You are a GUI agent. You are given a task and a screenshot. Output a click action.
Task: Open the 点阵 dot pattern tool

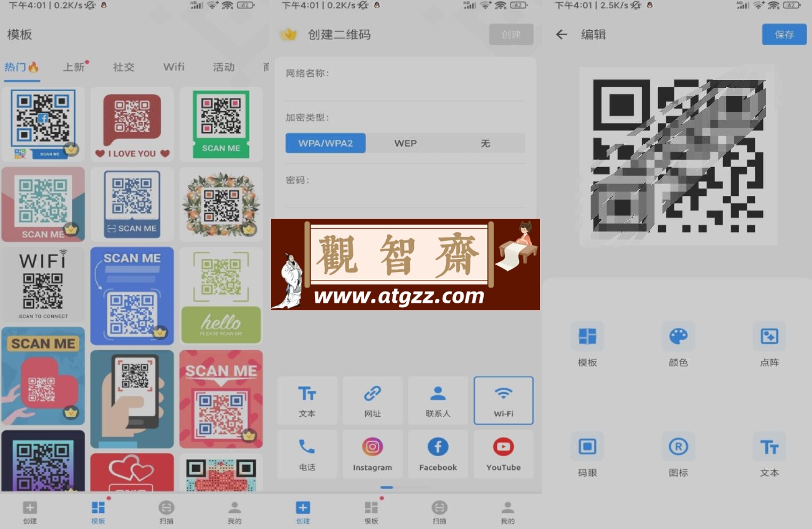[769, 344]
